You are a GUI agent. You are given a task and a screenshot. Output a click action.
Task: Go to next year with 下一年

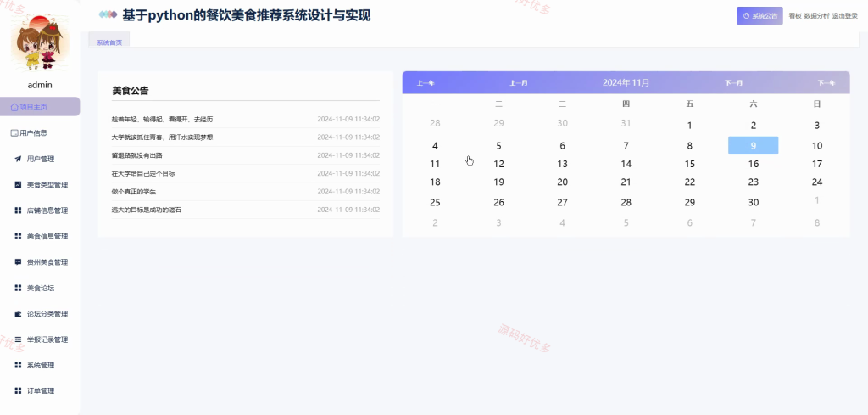(826, 83)
